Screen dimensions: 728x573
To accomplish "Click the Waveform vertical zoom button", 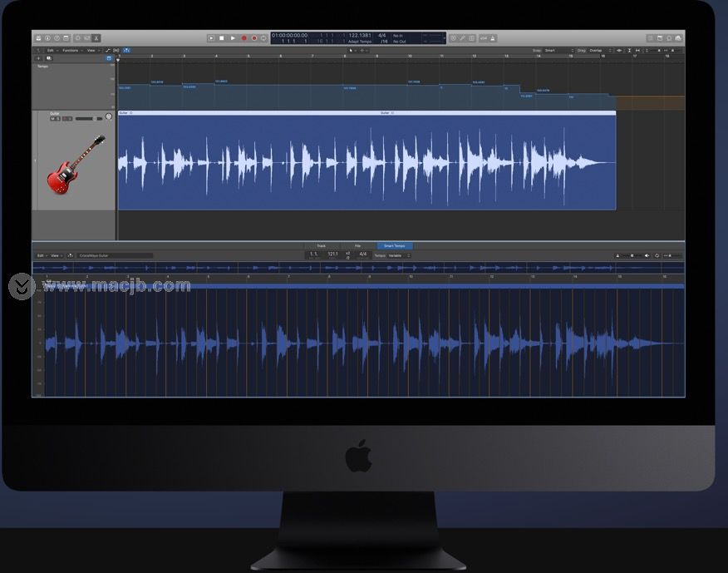I will pyautogui.click(x=619, y=50).
